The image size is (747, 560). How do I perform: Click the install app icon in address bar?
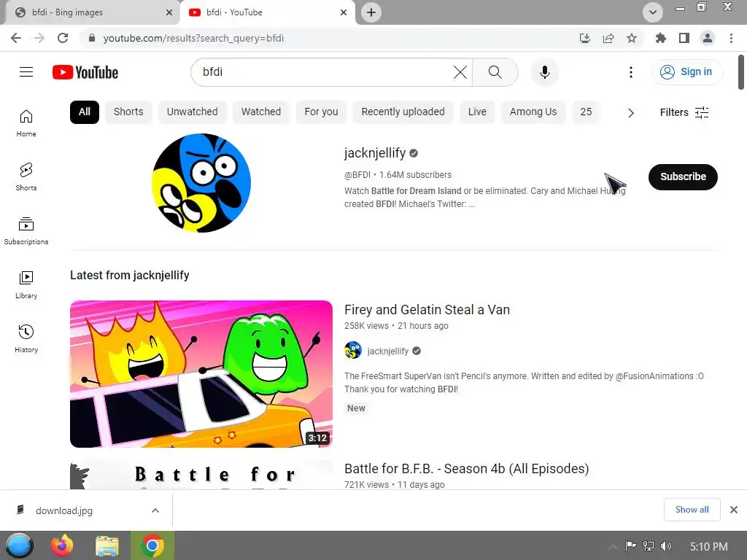(584, 38)
